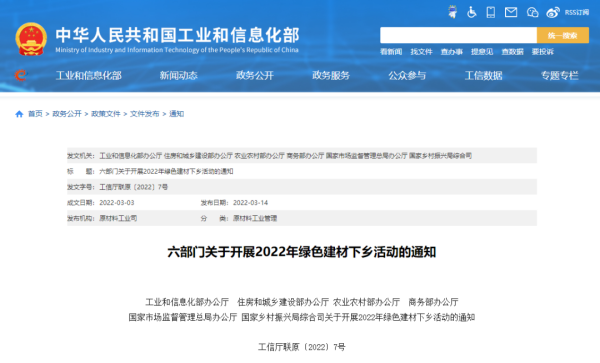Click the 发布日期 value 2022-03-14

click(x=250, y=203)
